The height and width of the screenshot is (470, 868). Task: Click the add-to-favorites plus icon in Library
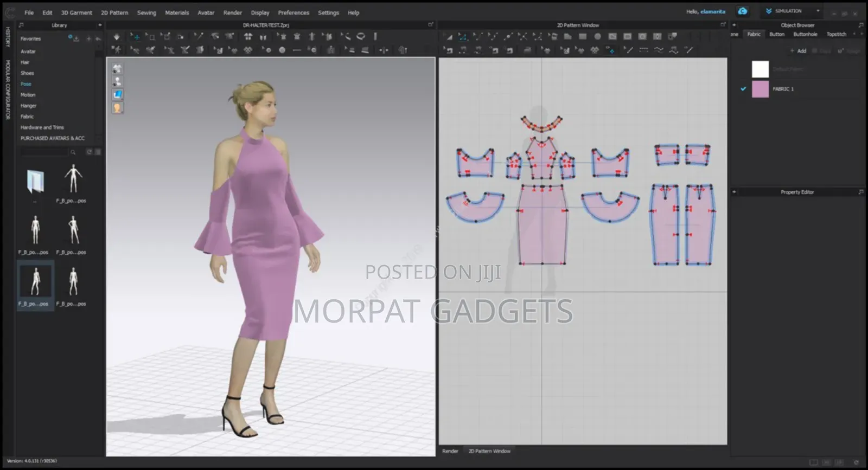(x=88, y=39)
